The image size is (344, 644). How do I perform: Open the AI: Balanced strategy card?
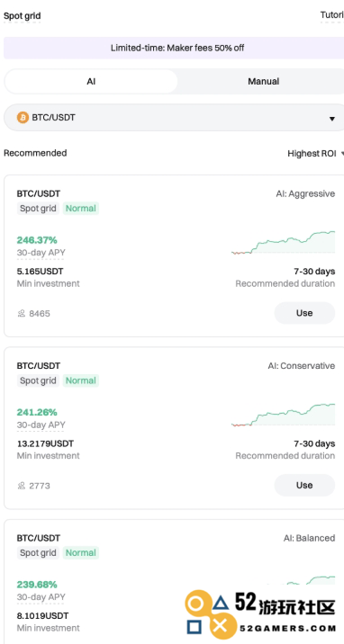174,581
